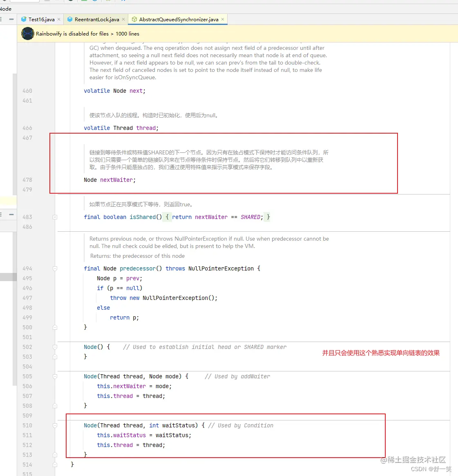Click the fold end marker at line 508
The height and width of the screenshot is (476, 458).
click(x=55, y=406)
